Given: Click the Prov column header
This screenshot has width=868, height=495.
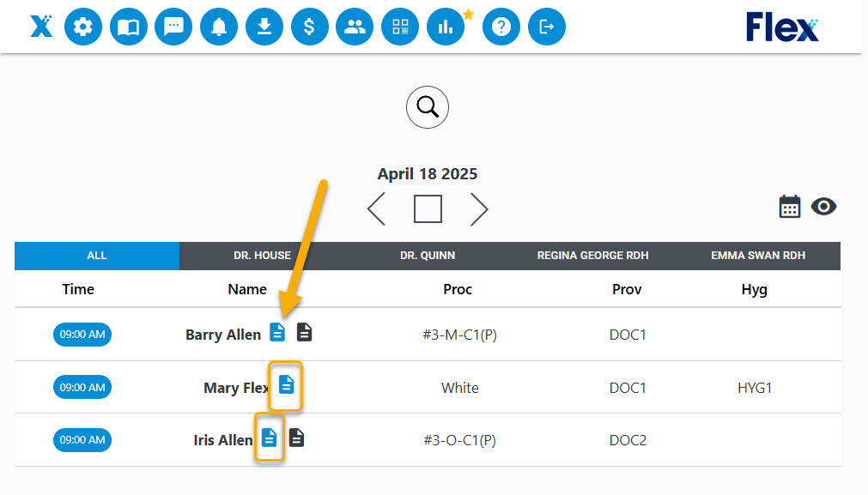Looking at the screenshot, I should (x=627, y=289).
